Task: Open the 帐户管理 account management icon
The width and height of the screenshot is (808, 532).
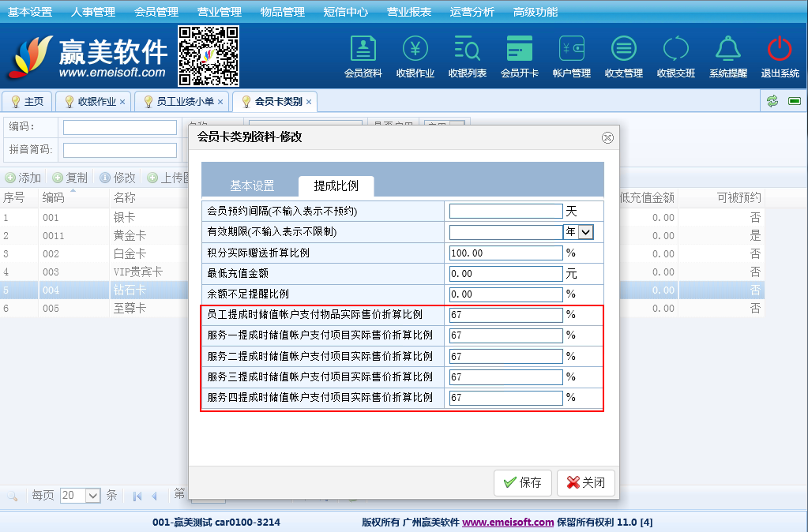Action: 571,56
